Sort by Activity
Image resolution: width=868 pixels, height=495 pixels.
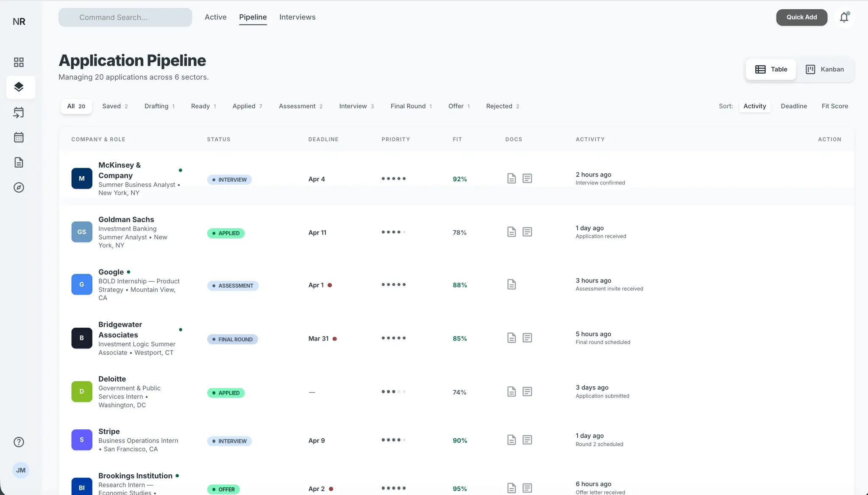click(755, 106)
